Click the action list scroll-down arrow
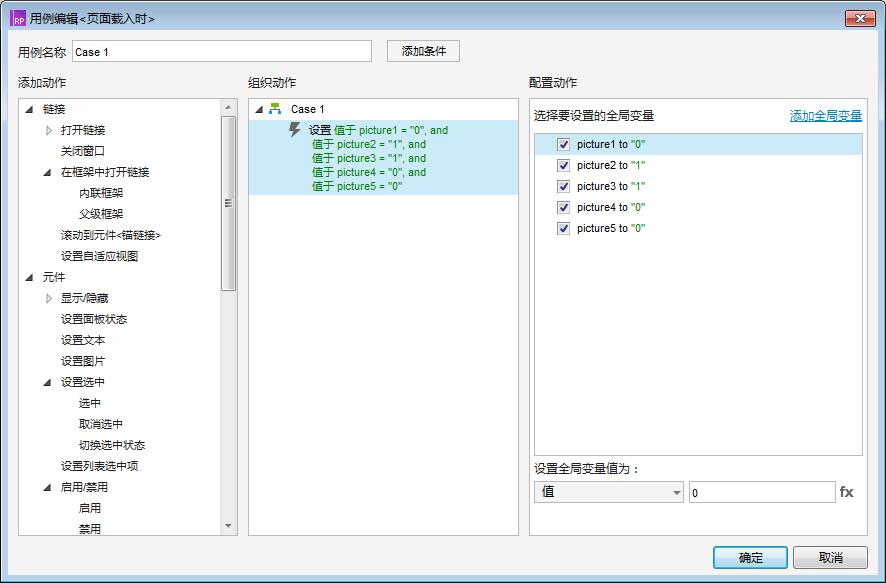886x583 pixels. pyautogui.click(x=228, y=526)
